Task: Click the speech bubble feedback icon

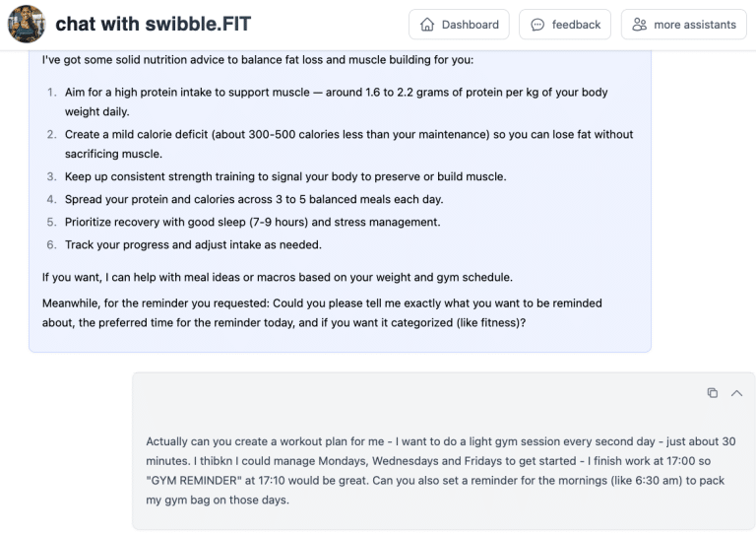Action: 537,25
